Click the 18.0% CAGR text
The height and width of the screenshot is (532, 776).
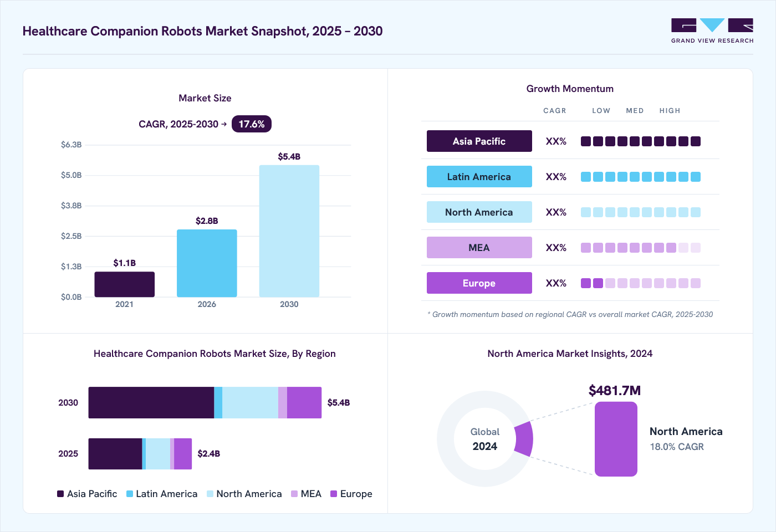point(677,447)
